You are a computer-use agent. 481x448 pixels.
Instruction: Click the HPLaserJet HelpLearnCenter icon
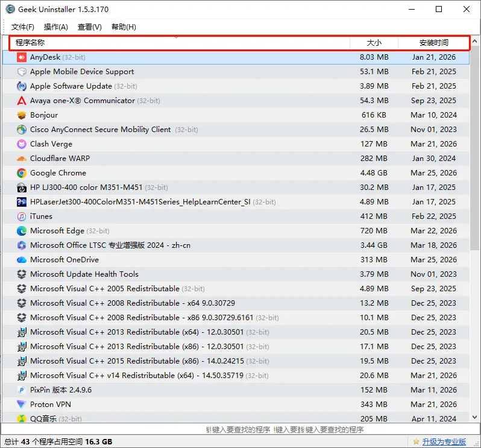click(22, 202)
